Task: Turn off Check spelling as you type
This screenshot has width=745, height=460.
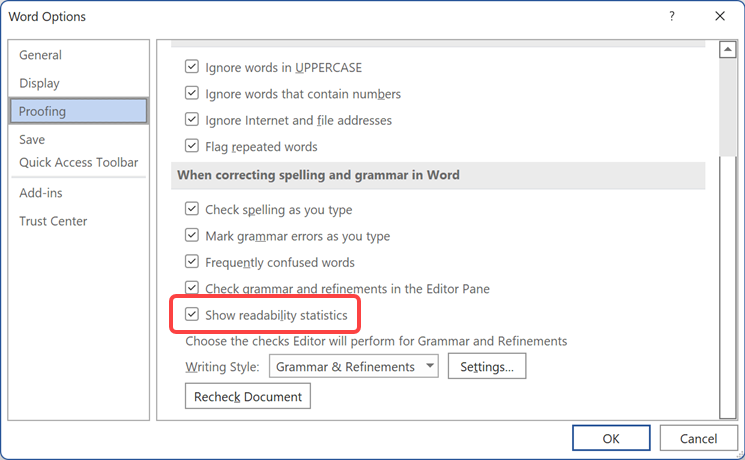Action: 192,210
